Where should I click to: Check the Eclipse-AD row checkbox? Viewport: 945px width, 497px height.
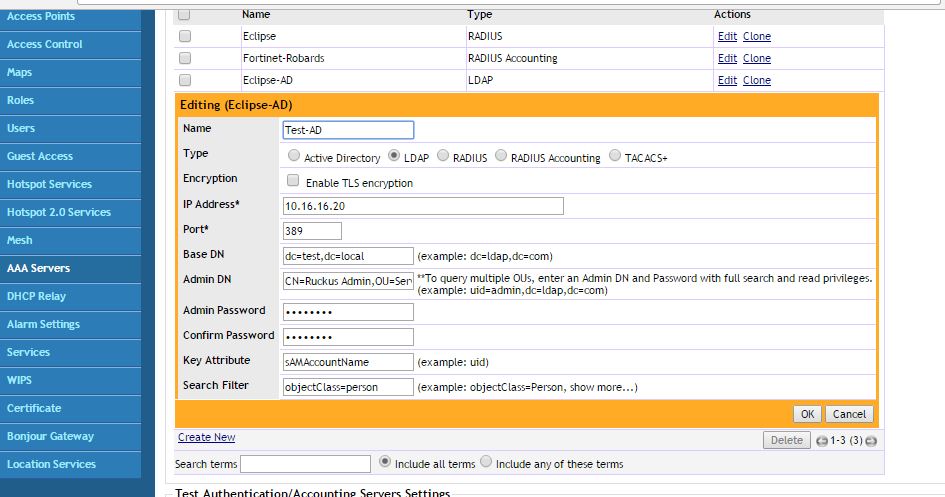click(185, 80)
